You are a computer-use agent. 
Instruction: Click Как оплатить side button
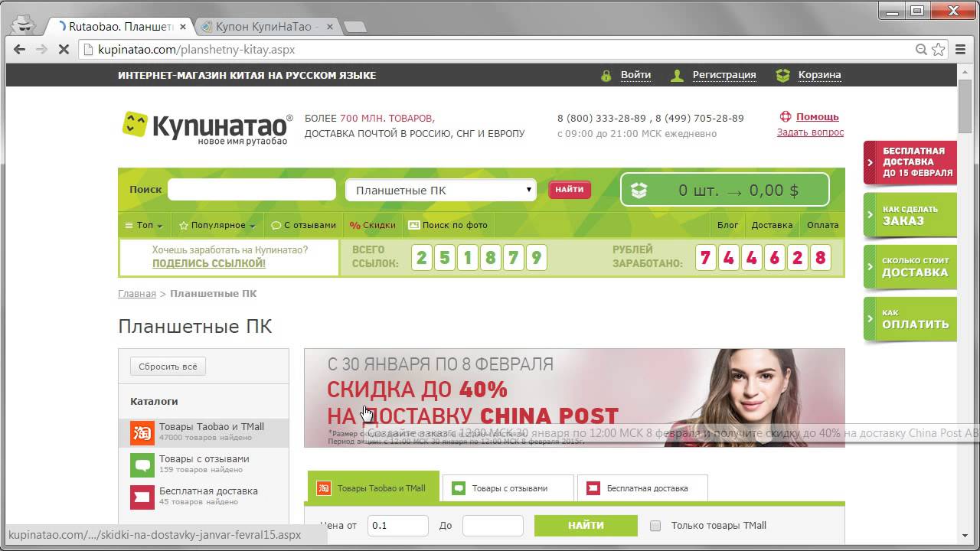pyautogui.click(x=911, y=318)
